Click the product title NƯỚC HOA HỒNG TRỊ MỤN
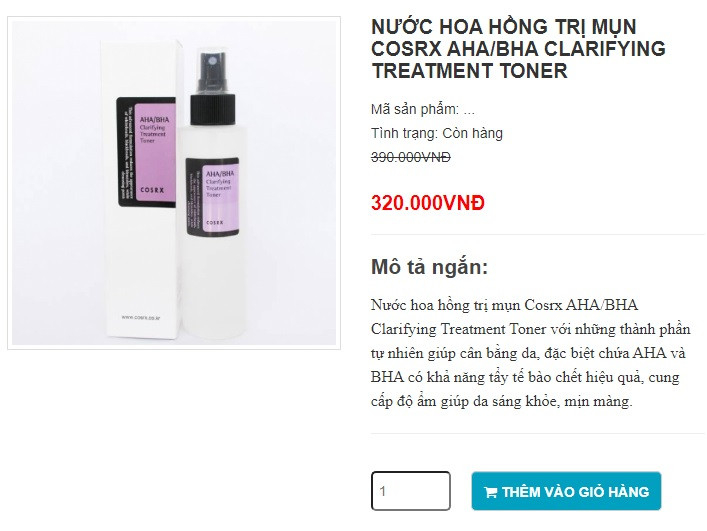 click(504, 27)
